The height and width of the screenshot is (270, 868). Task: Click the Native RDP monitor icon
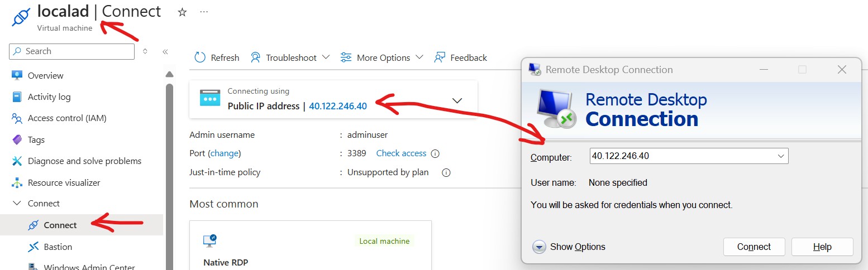point(209,241)
